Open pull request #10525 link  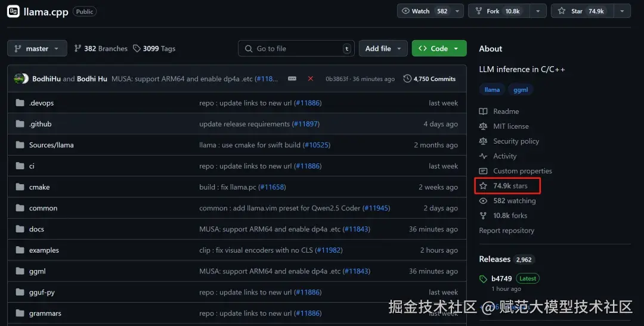(x=317, y=145)
